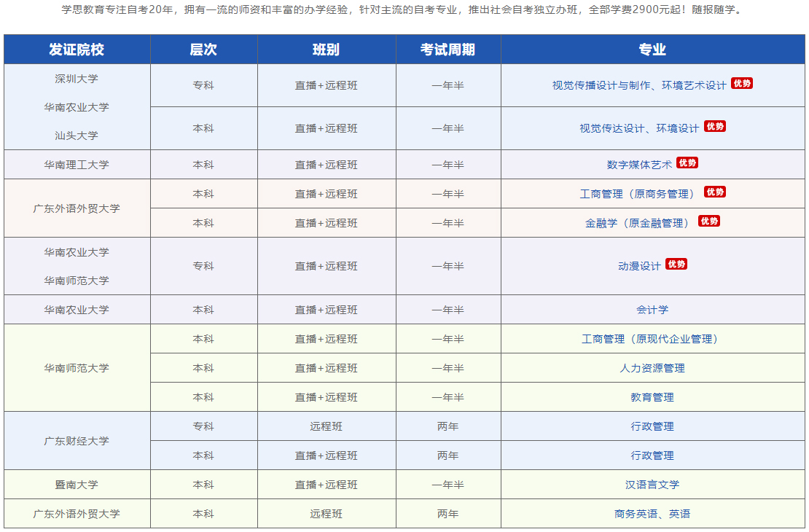Screen dimensions: 809x532
Task: Click 专科 in the 视觉传播设计与制作 row
Action: tap(203, 86)
